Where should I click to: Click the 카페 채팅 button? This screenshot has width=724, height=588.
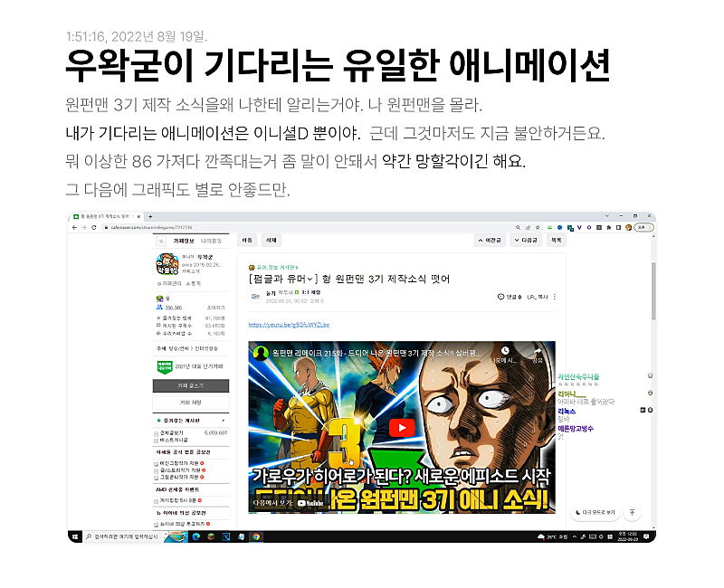tap(191, 403)
